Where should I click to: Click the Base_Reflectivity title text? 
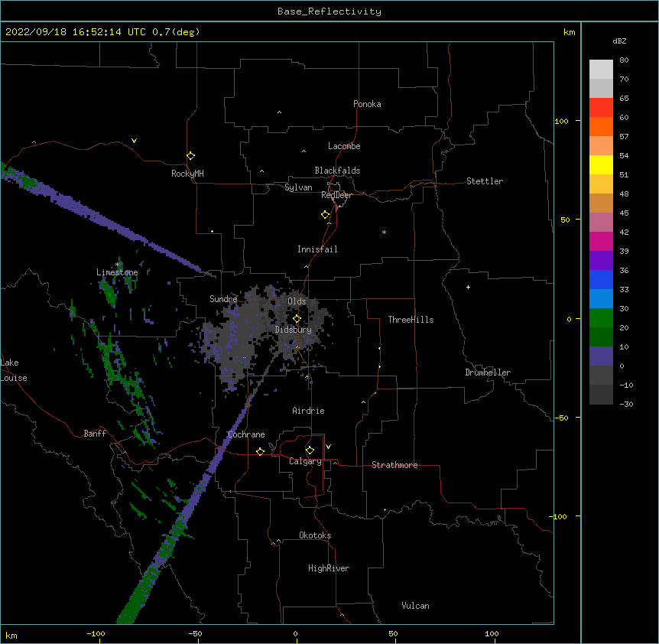click(329, 11)
